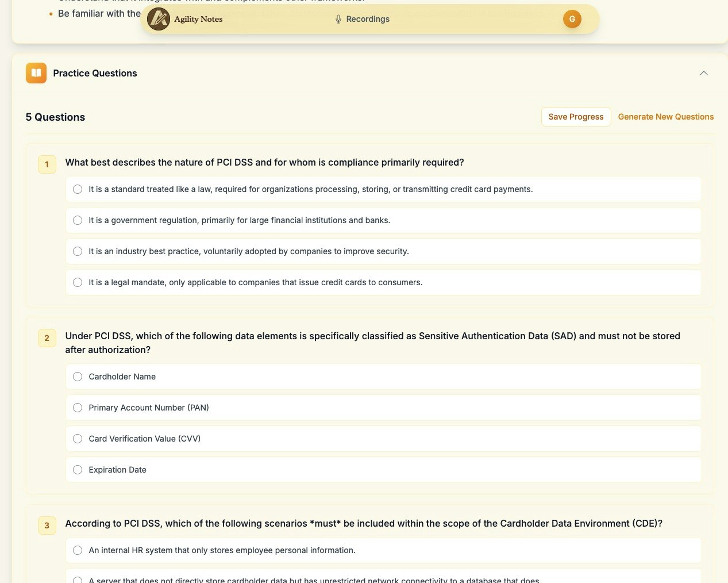Click the question number 1 badge
728x583 pixels.
click(x=47, y=164)
